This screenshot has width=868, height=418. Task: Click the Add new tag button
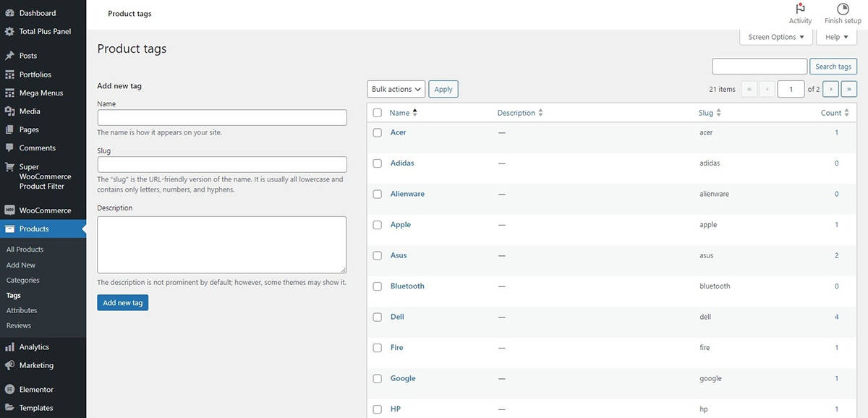(123, 302)
